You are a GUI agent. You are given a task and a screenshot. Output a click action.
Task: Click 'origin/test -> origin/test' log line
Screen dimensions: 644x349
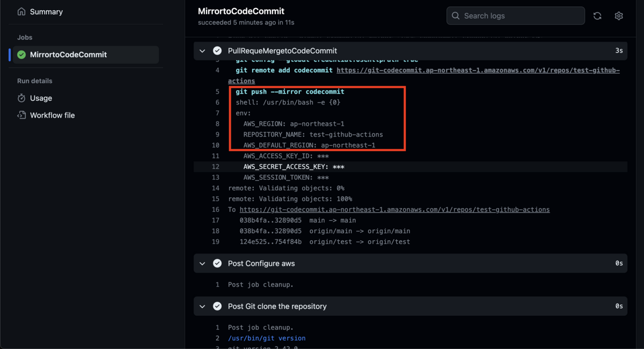click(x=325, y=242)
